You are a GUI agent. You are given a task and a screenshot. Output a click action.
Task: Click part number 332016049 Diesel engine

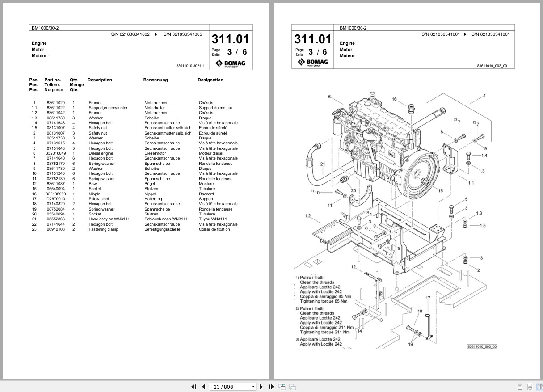click(x=56, y=153)
